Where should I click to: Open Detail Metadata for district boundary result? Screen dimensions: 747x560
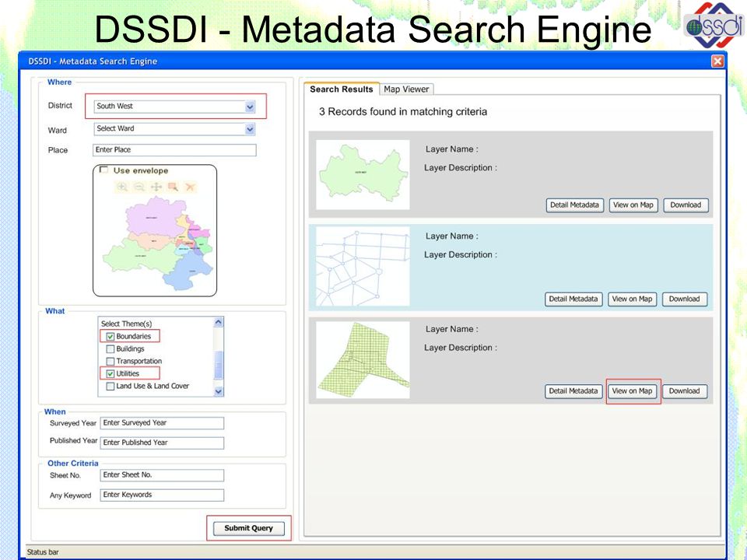pyautogui.click(x=574, y=205)
